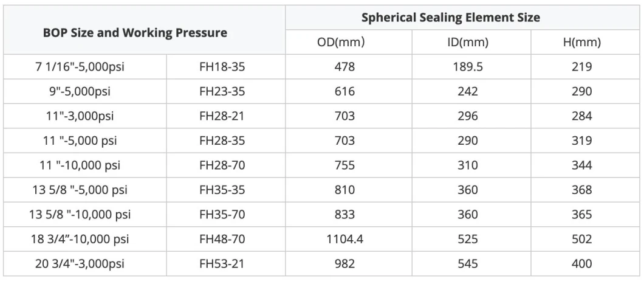Select the H value 502
The width and height of the screenshot is (644, 281).
[x=581, y=239]
